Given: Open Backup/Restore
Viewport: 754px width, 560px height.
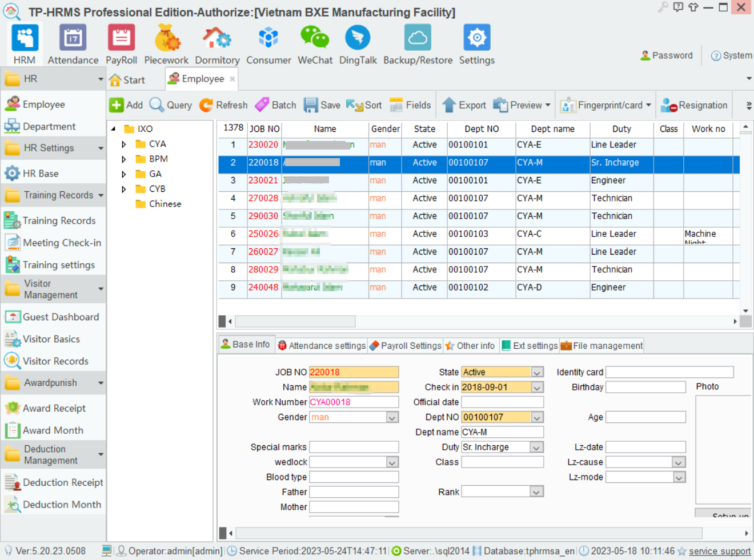Looking at the screenshot, I should pyautogui.click(x=418, y=45).
